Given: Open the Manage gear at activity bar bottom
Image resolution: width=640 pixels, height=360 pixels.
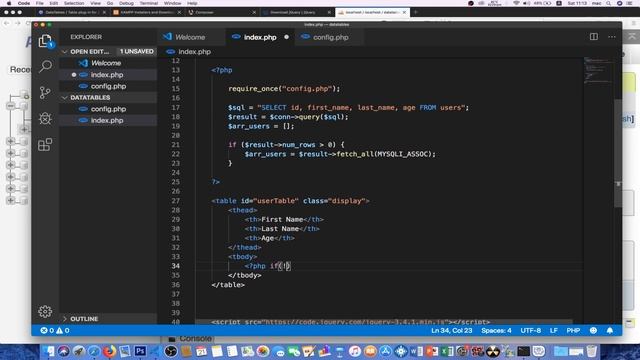Looking at the screenshot, I should pyautogui.click(x=45, y=311).
